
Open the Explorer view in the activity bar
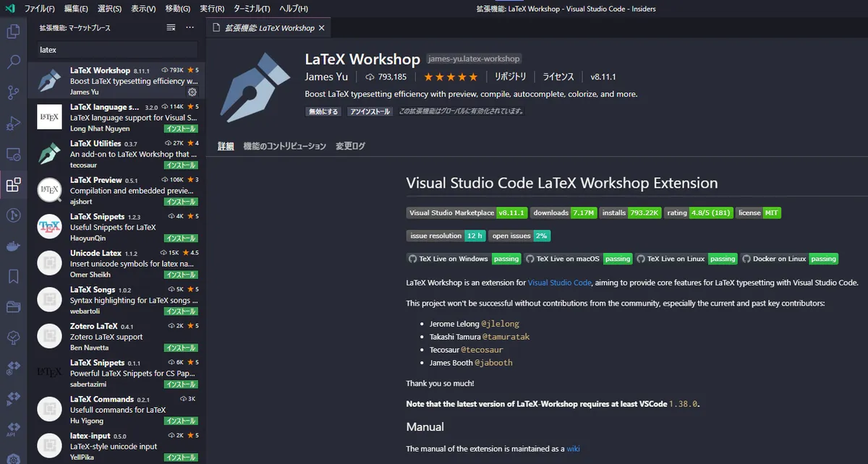tap(12, 32)
